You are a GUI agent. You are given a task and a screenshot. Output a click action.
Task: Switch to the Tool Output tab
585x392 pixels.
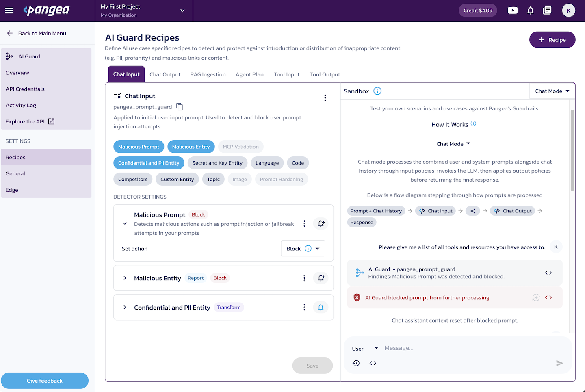[325, 74]
